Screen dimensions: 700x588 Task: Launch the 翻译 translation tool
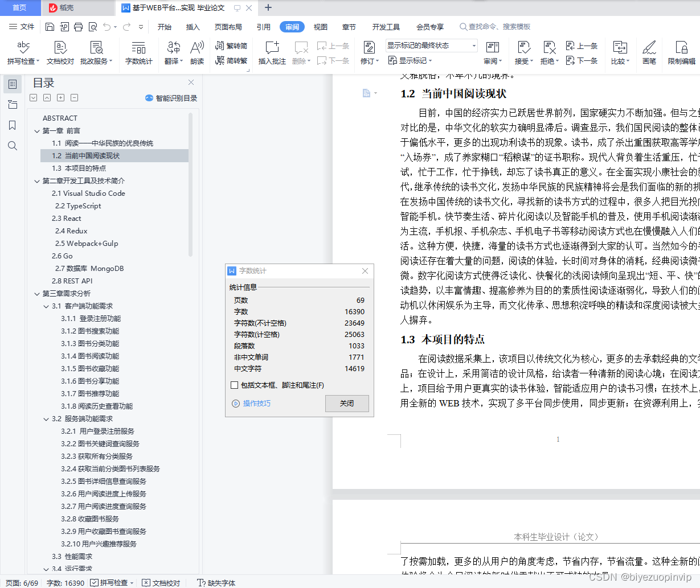click(173, 50)
